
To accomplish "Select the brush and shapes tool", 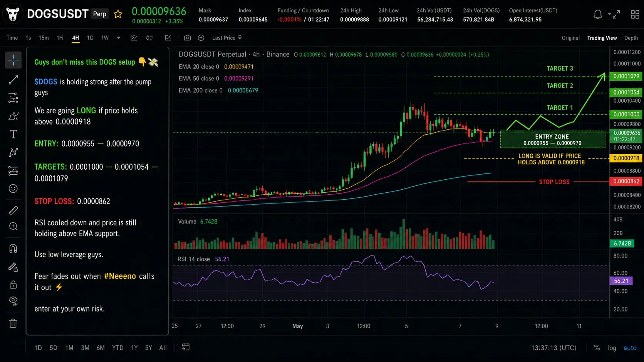I will click(x=13, y=116).
